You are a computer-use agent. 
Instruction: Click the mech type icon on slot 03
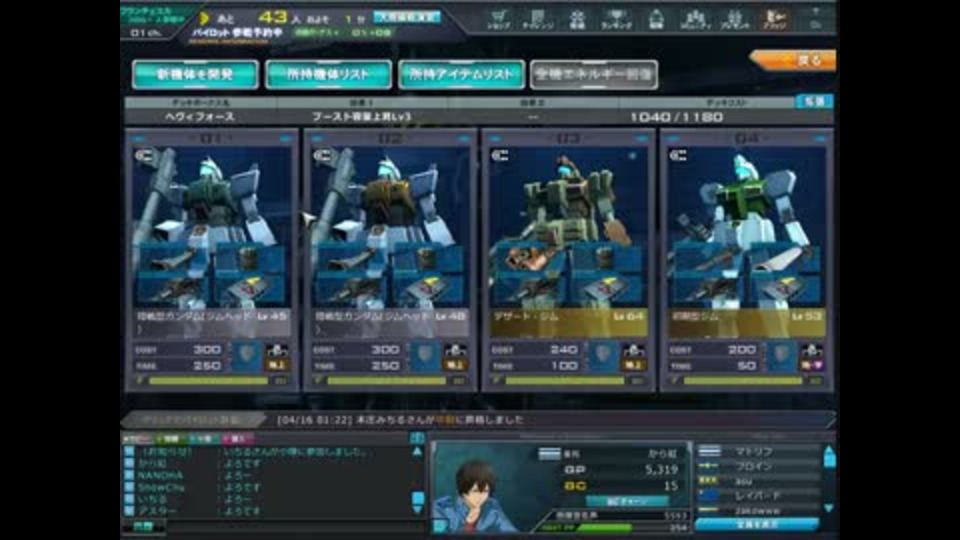[633, 350]
